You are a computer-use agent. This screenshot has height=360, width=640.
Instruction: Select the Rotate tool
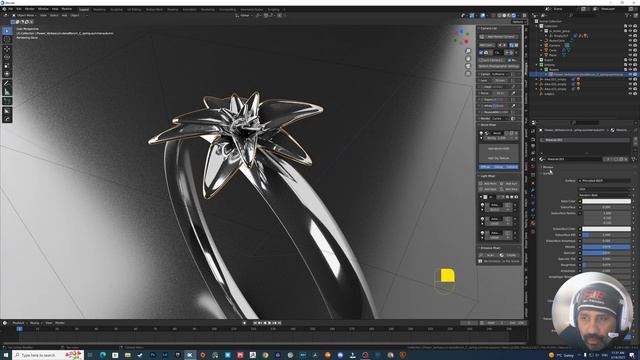click(x=7, y=57)
